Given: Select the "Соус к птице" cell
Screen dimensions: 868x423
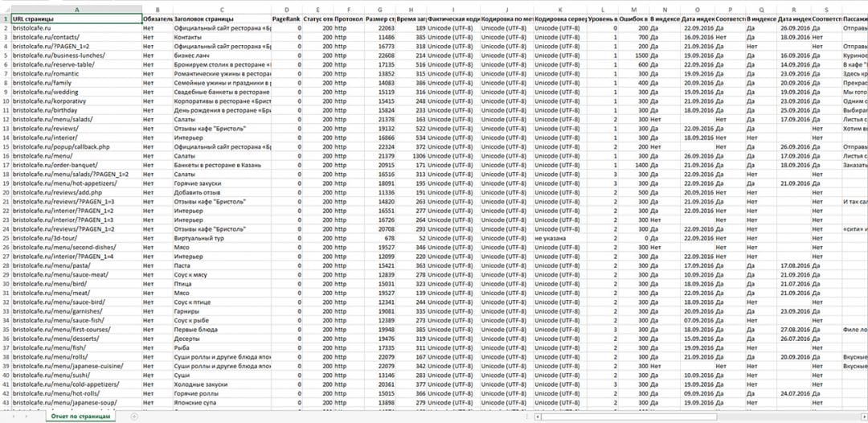Looking at the screenshot, I should [x=222, y=302].
